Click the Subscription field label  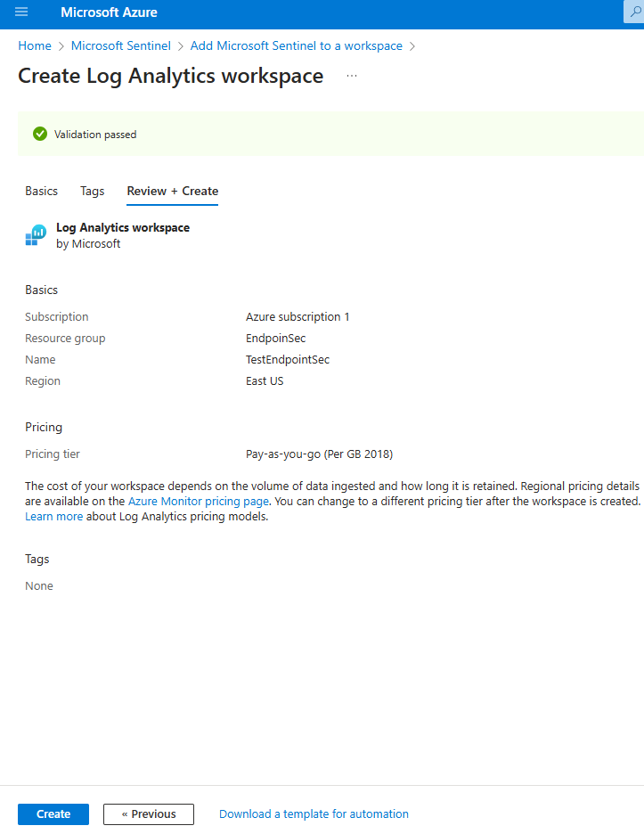click(56, 316)
